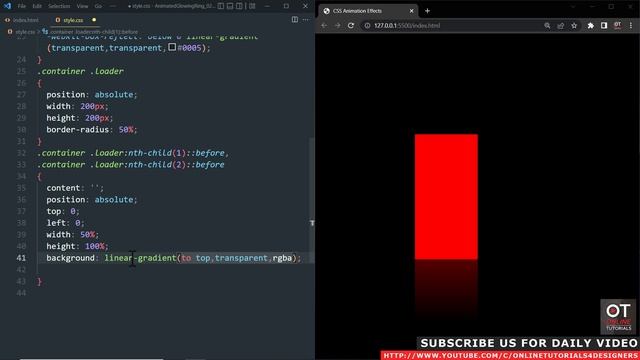This screenshot has width=640, height=360.
Task: Open the Selection menu in VS Code
Action: point(59,6)
